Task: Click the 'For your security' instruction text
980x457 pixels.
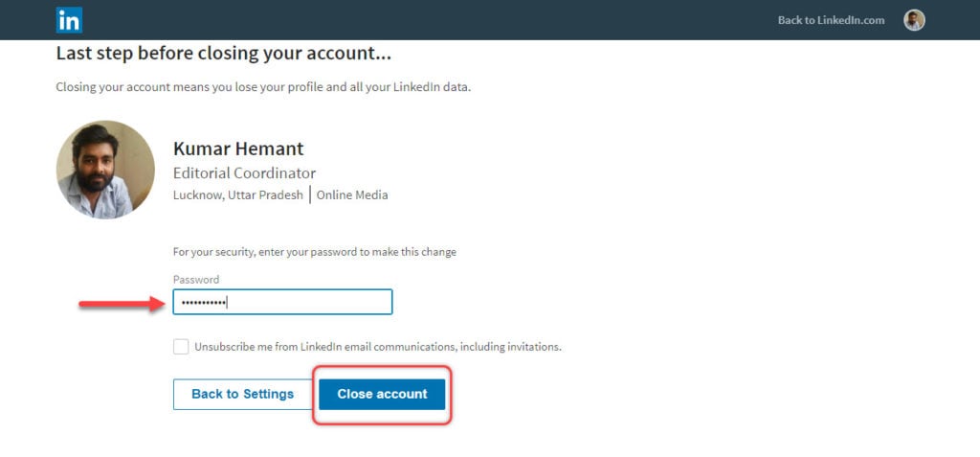Action: tap(314, 253)
